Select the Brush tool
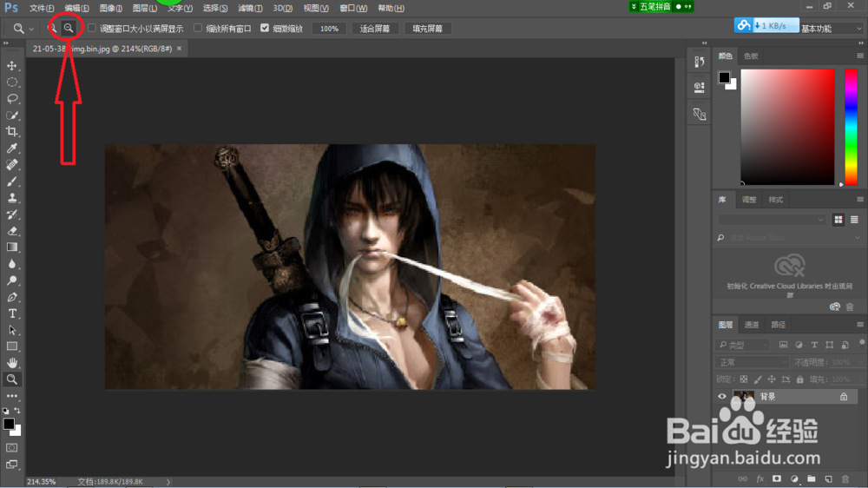Viewport: 868px width, 488px height. [11, 181]
